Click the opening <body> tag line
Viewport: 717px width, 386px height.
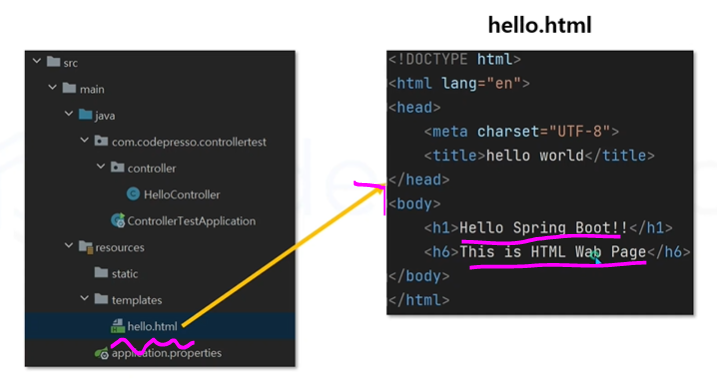point(414,204)
